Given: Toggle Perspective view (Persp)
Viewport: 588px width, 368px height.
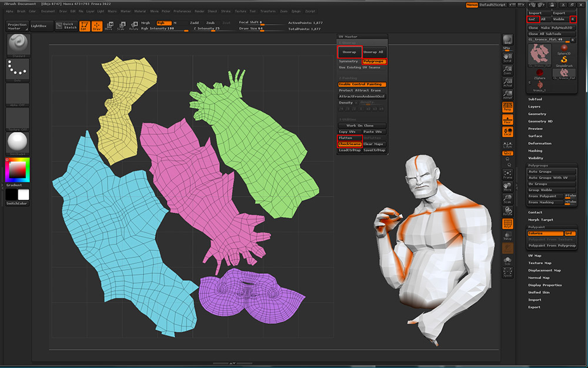Looking at the screenshot, I should coord(507,107).
